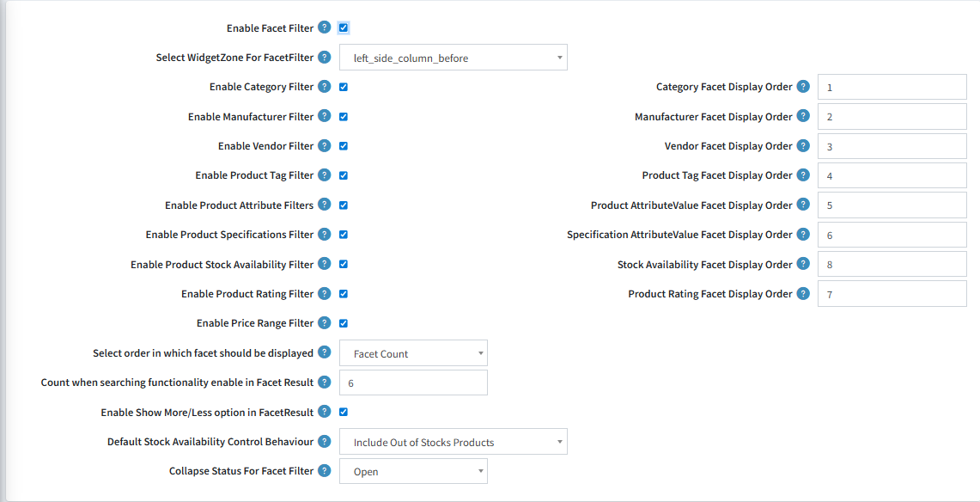
Task: Open help for Category Facet Display Order
Action: pos(803,86)
